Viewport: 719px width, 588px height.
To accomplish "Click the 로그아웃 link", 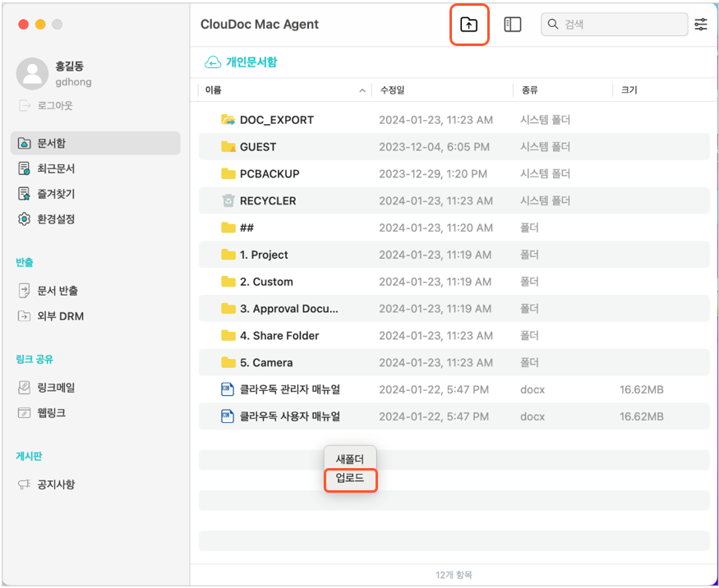I will pos(55,106).
